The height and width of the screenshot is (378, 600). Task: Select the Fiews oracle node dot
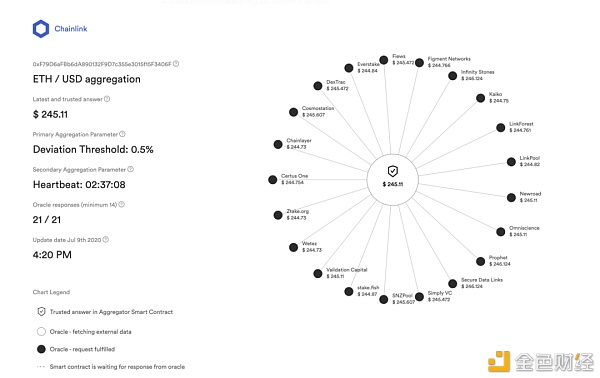click(383, 60)
